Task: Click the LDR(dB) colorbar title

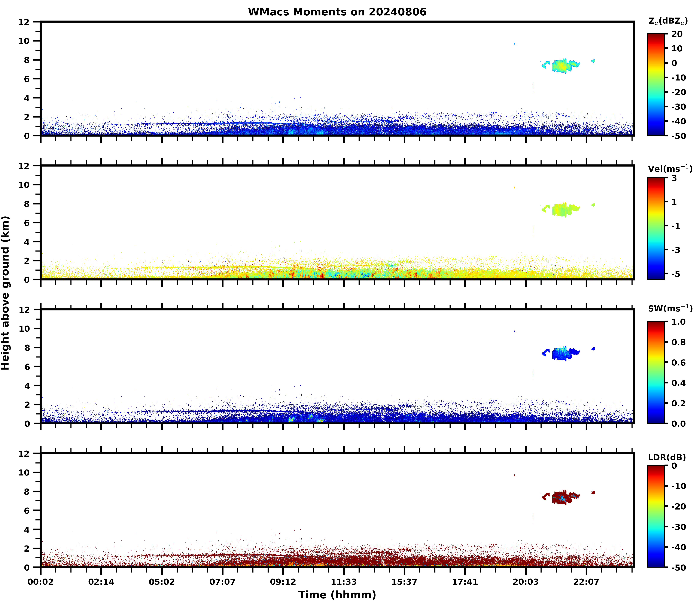Action: pyautogui.click(x=667, y=457)
